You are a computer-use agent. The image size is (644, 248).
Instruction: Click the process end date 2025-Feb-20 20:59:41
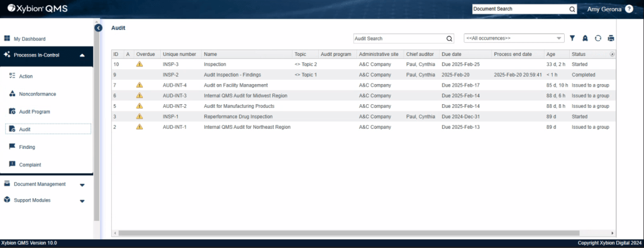(518, 75)
